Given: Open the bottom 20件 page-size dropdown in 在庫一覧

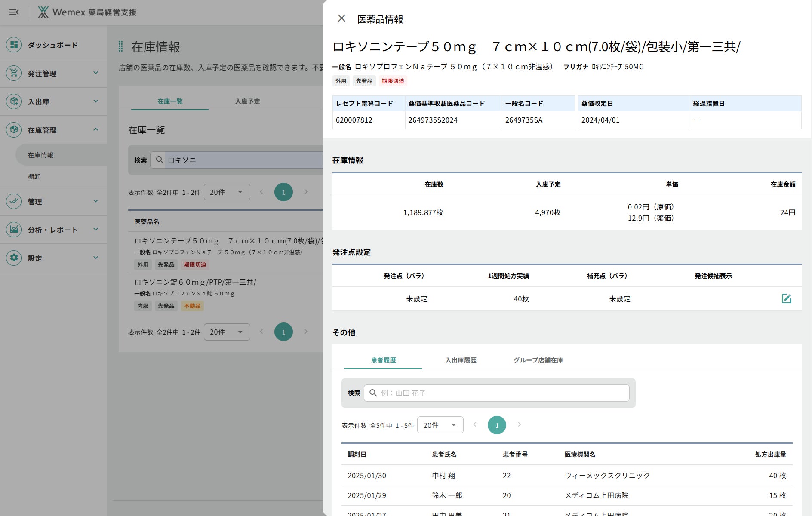Looking at the screenshot, I should 227,332.
